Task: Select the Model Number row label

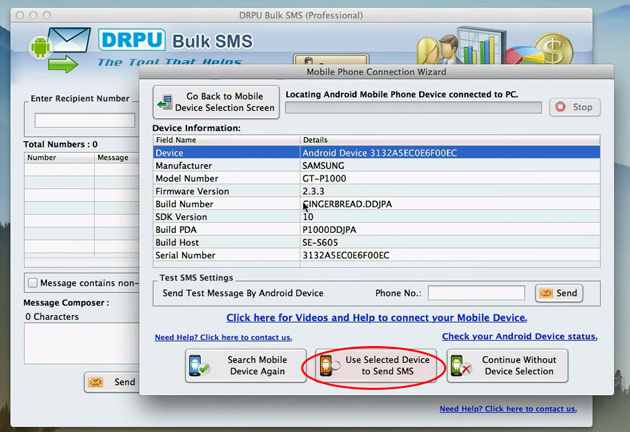Action: [x=187, y=178]
